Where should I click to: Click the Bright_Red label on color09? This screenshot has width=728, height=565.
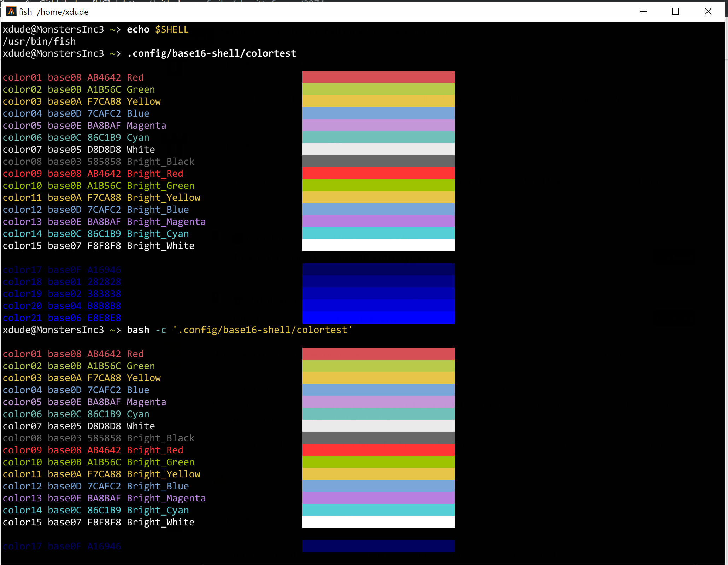(155, 174)
